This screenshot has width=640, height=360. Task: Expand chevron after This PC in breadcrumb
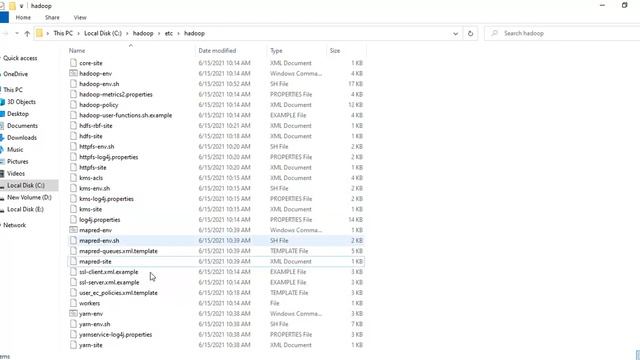point(78,33)
